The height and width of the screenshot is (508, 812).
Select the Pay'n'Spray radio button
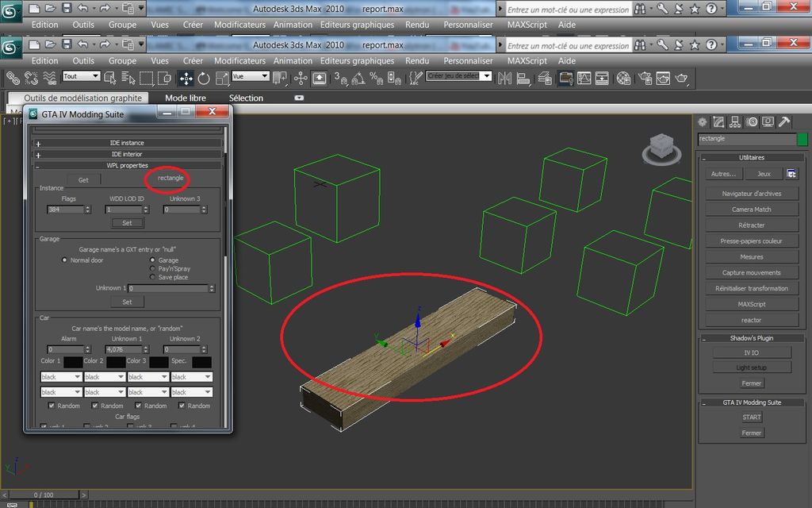pos(152,268)
